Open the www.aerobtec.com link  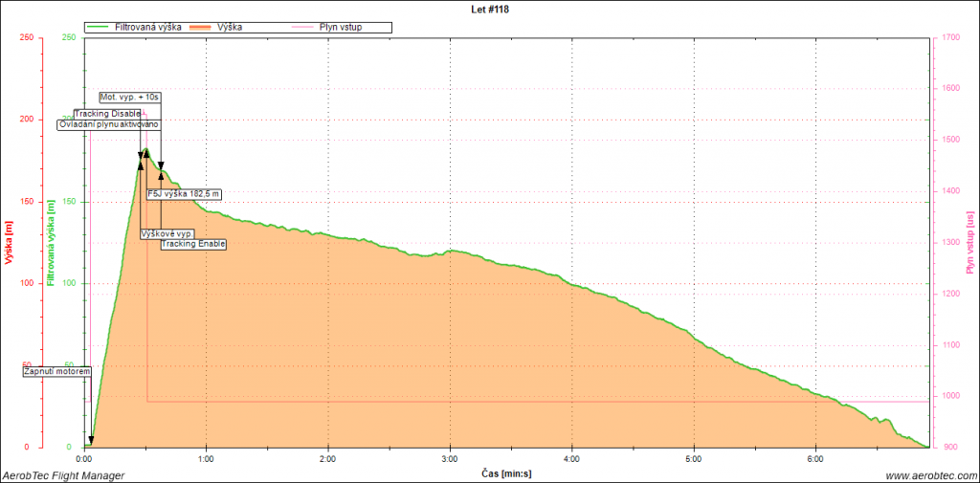[929, 475]
